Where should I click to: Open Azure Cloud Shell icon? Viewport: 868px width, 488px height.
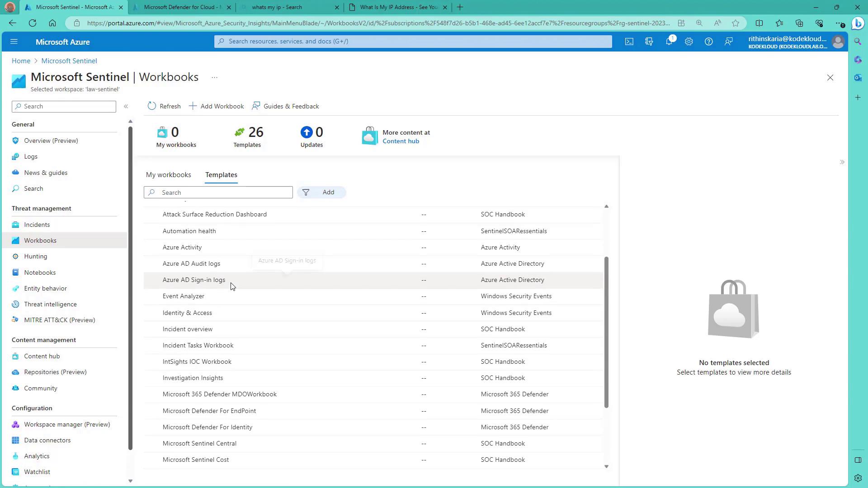click(x=629, y=42)
